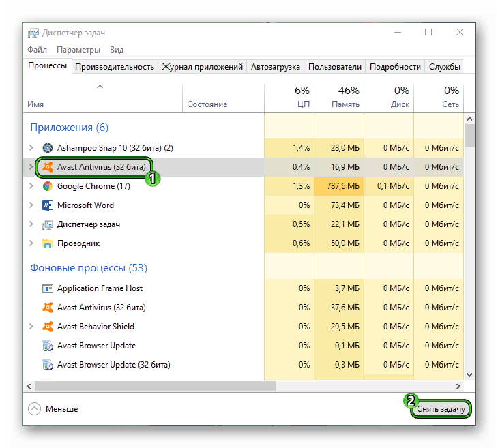Expand the Диспетчер задач entry
Image resolution: width=498 pixels, height=448 pixels.
click(31, 224)
